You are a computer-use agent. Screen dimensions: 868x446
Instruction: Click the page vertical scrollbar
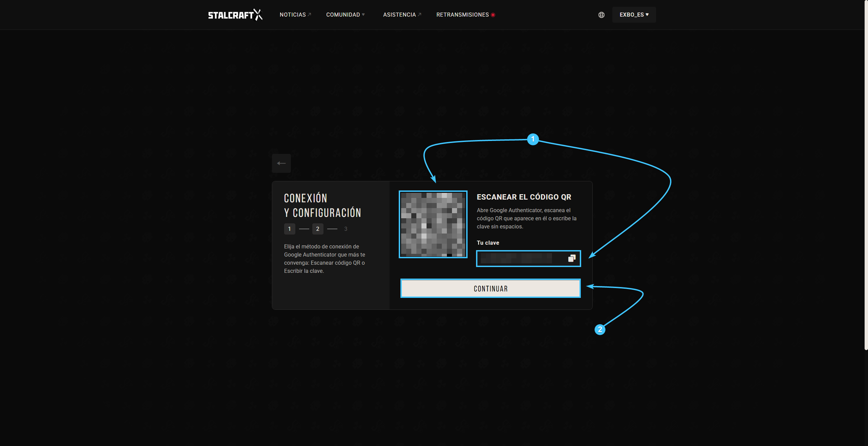point(866,175)
